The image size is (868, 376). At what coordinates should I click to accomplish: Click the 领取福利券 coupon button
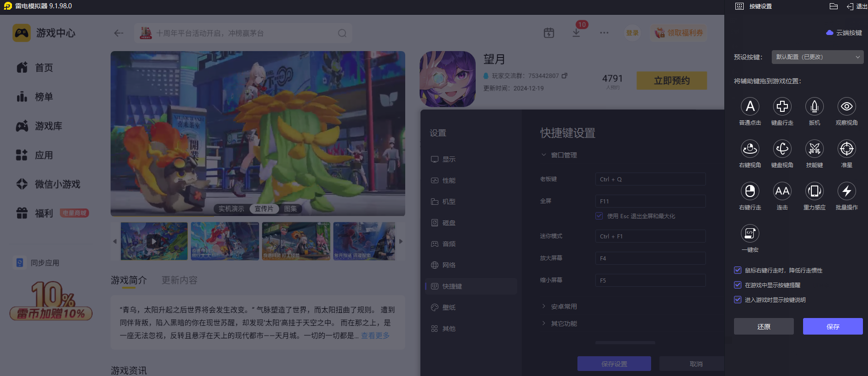pos(679,33)
